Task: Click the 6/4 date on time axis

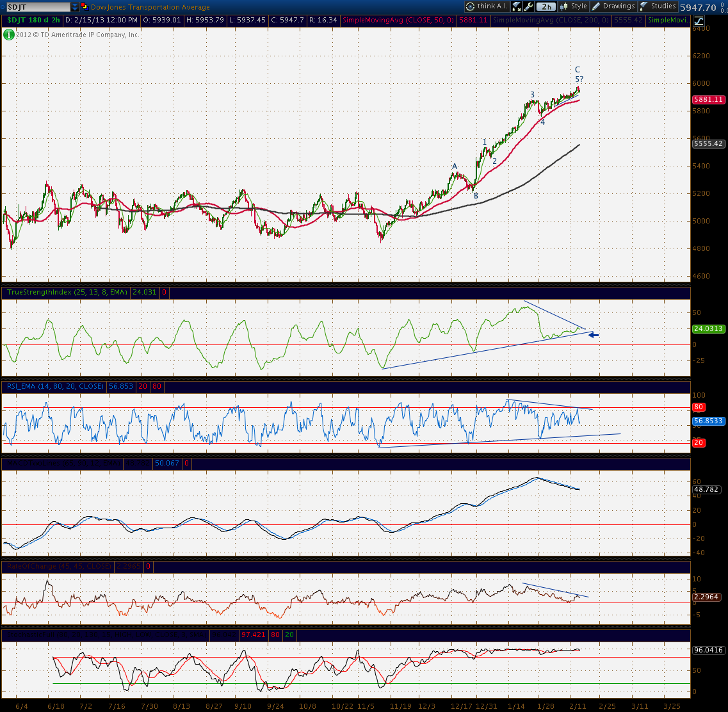Action: (21, 706)
